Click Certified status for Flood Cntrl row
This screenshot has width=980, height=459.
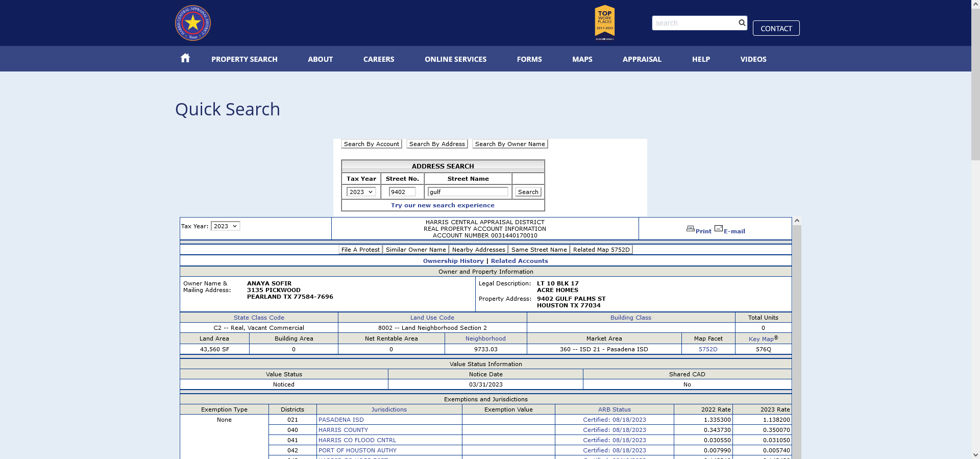point(615,440)
